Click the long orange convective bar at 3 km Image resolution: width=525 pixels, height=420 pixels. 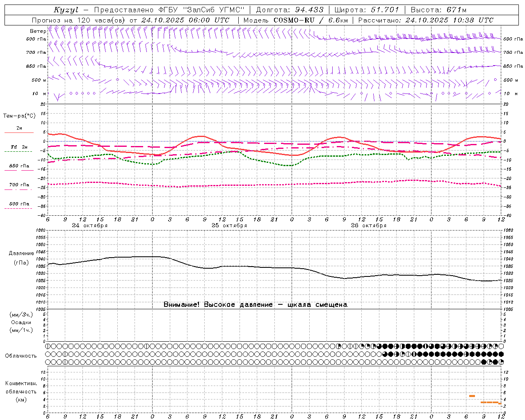490,402
